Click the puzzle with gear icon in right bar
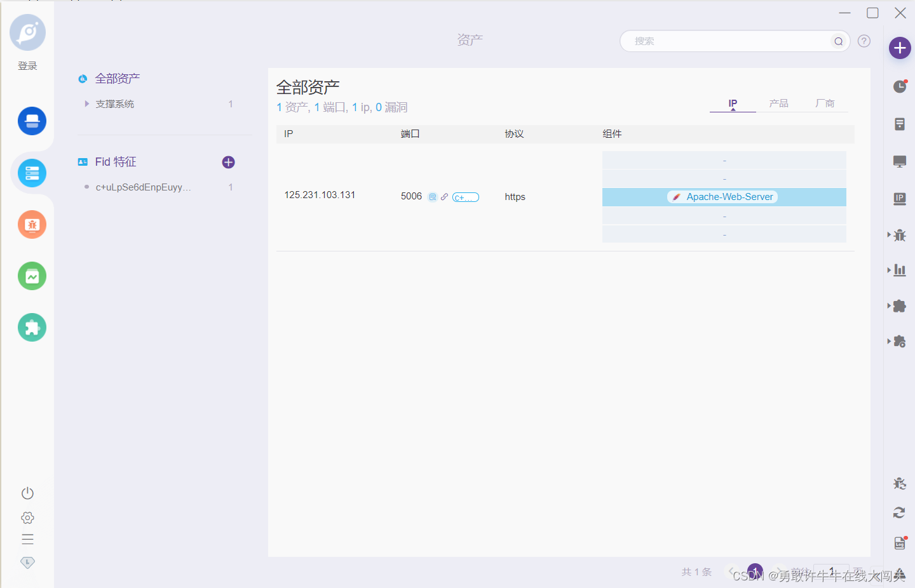The width and height of the screenshot is (915, 588). click(x=900, y=342)
